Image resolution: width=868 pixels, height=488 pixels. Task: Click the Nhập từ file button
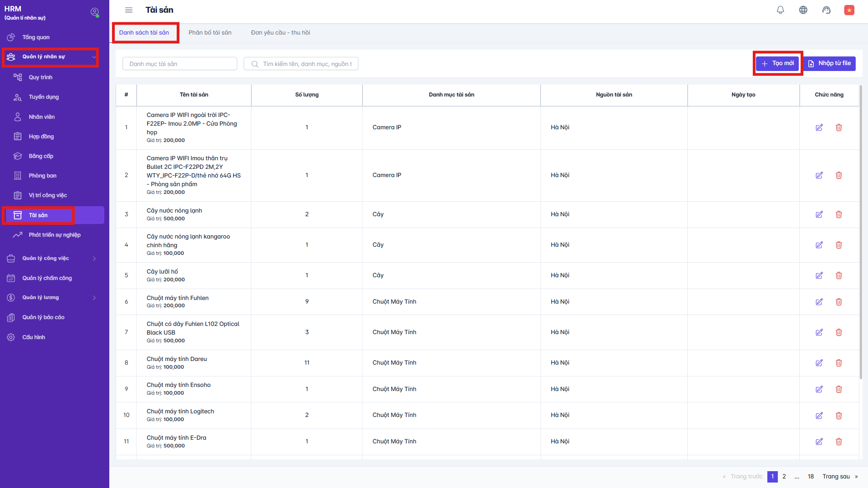(x=829, y=63)
